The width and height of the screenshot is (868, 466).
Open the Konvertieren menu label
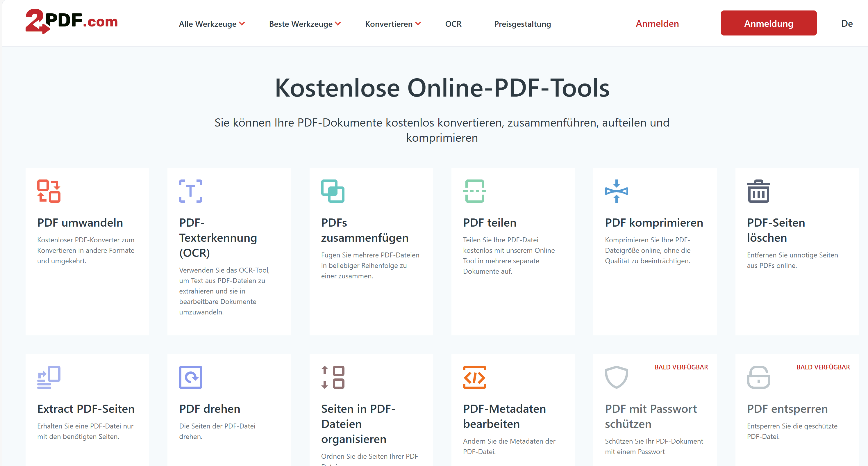[x=389, y=24]
